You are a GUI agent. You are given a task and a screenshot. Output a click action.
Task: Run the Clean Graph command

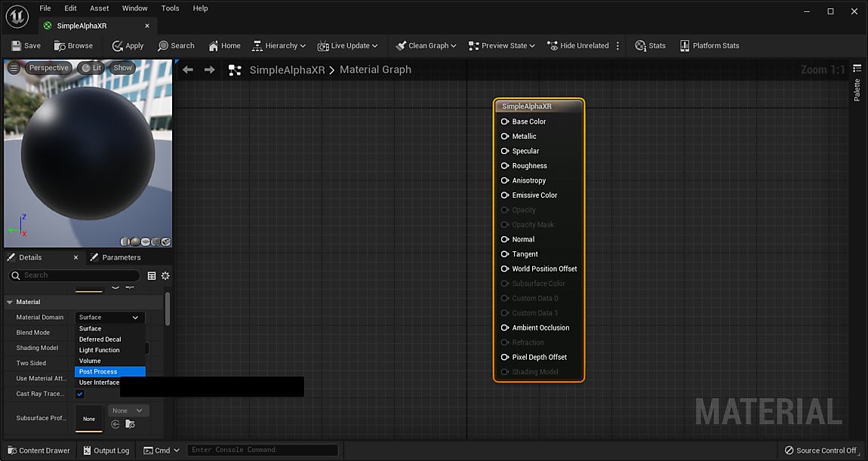pos(424,45)
